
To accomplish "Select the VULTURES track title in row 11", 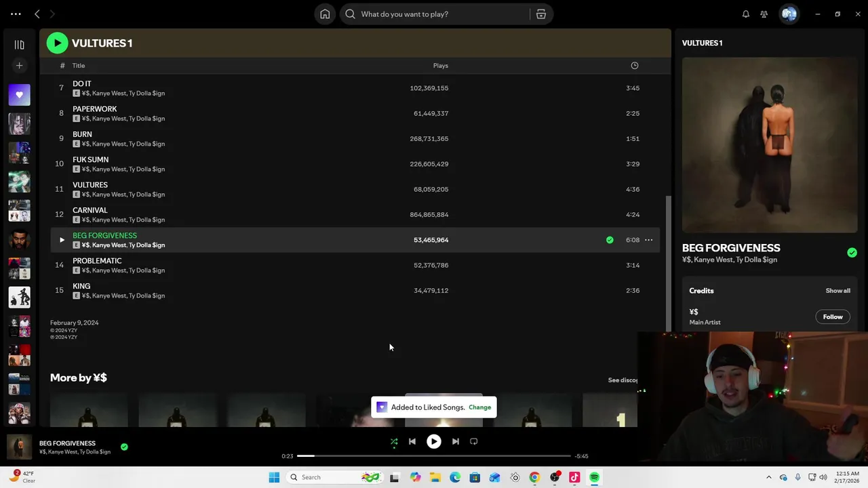I will coord(90,185).
